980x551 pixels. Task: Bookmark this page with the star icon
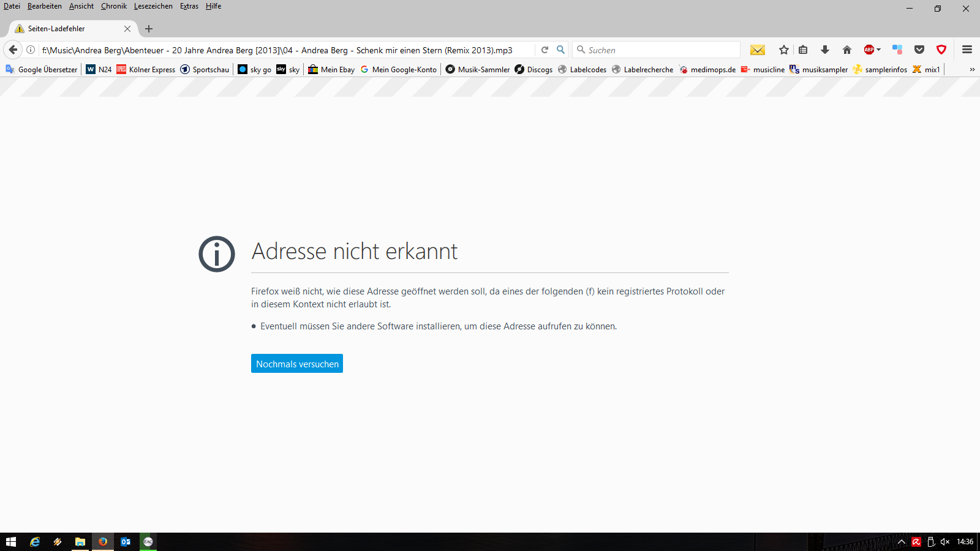click(x=783, y=50)
